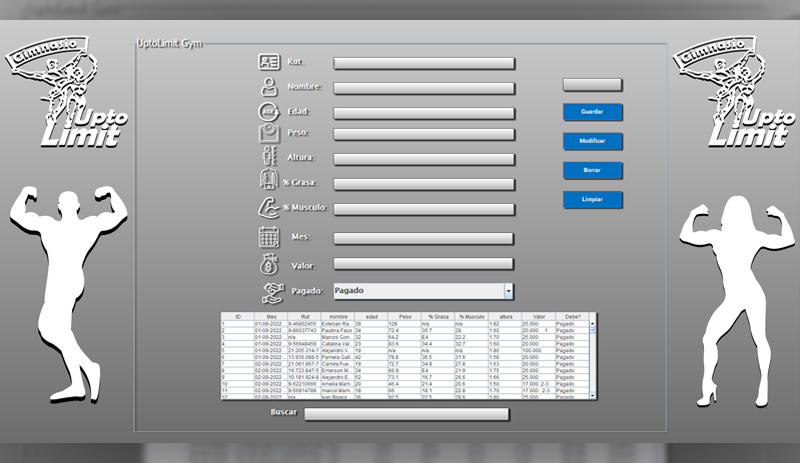
Task: Click the blank button above Guardar
Action: (x=592, y=85)
